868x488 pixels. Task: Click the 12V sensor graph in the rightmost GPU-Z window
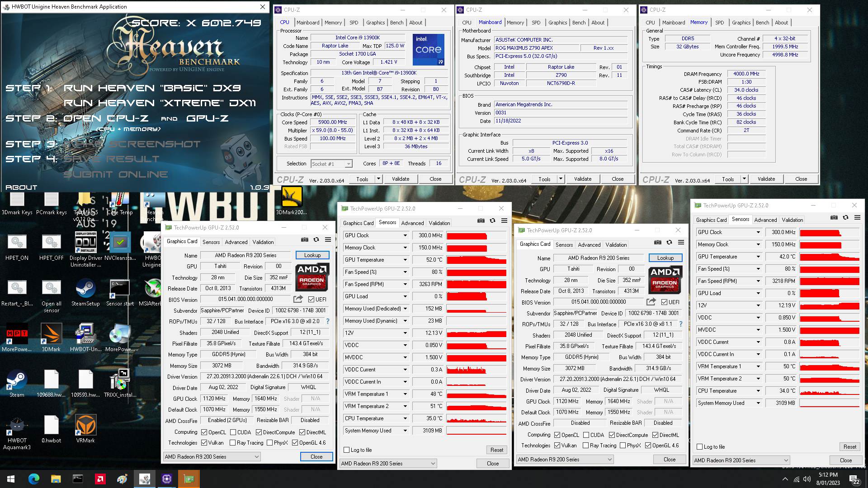coord(830,305)
